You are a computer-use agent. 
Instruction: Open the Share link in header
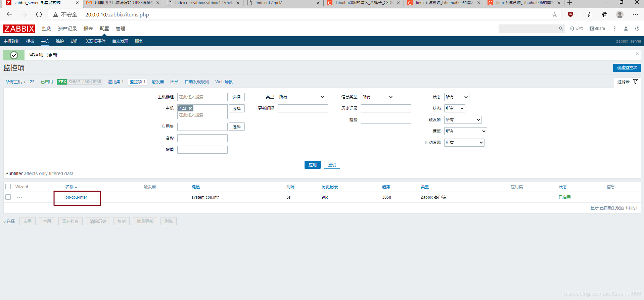(x=597, y=29)
